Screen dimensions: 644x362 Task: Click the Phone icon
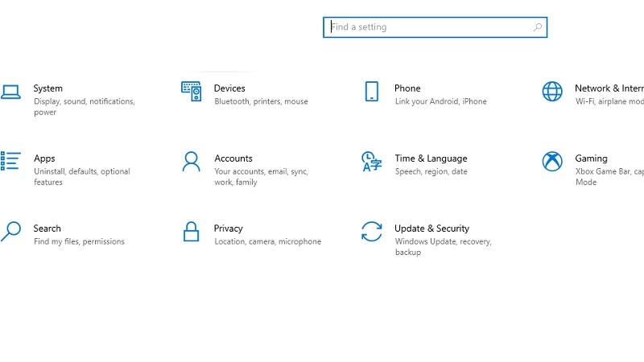tap(371, 91)
